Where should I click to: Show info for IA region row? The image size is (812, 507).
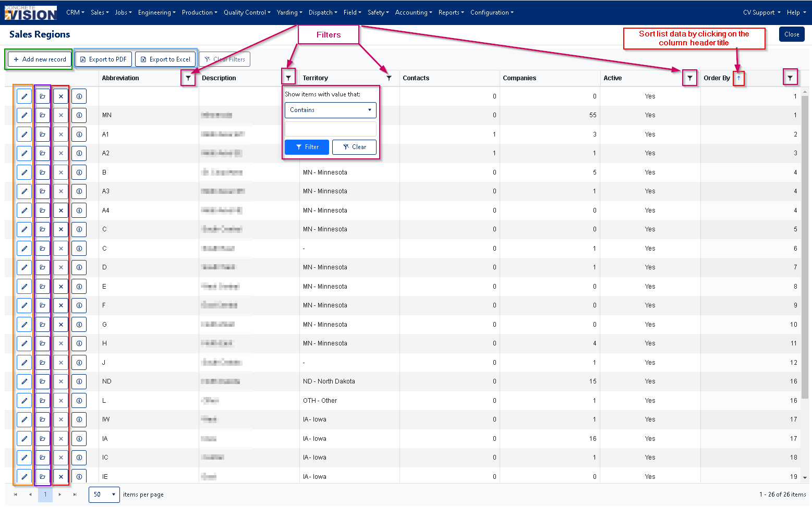tap(79, 439)
